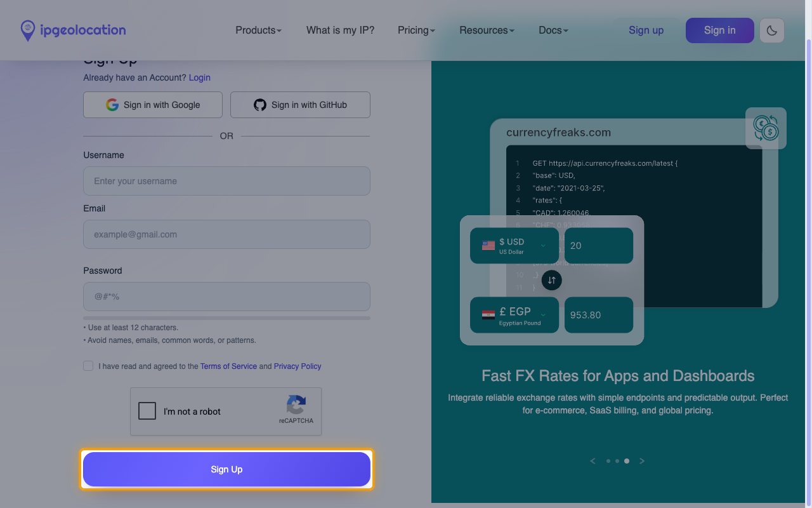Viewport: 812px width, 508px height.
Task: Tick the I'm not a robot checkbox
Action: [x=147, y=411]
